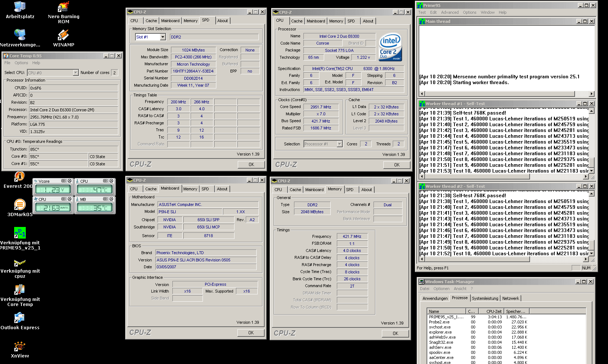Screen dimensions: 608x364
Task: Click OK in the CPU-Z SPD window
Action: 251,165
